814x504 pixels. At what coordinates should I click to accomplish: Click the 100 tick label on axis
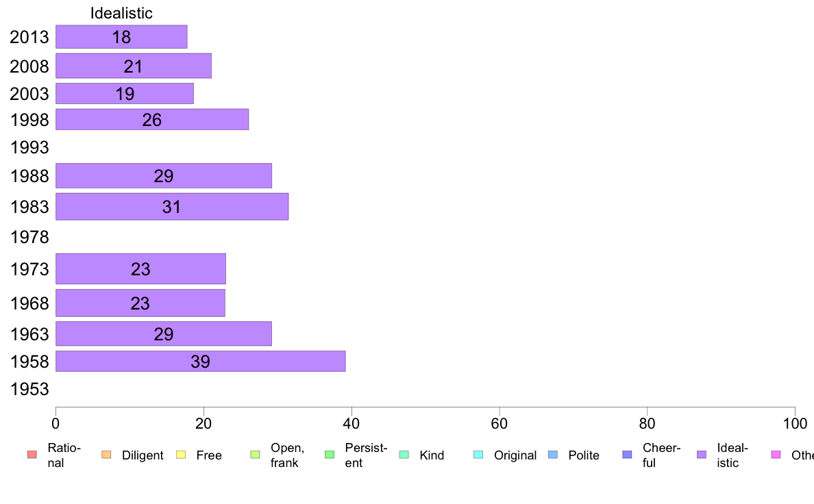click(x=795, y=424)
